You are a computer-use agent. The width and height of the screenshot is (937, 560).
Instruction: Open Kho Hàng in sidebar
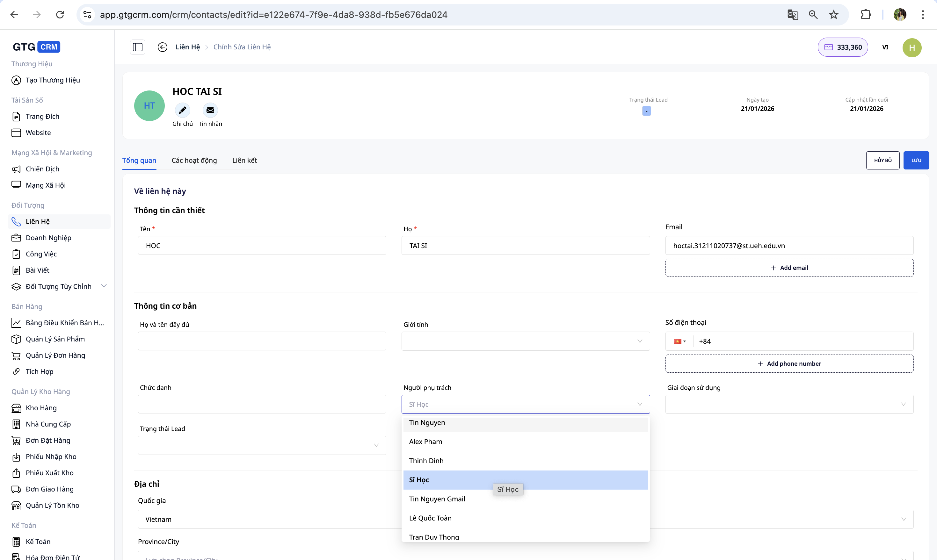tap(41, 407)
